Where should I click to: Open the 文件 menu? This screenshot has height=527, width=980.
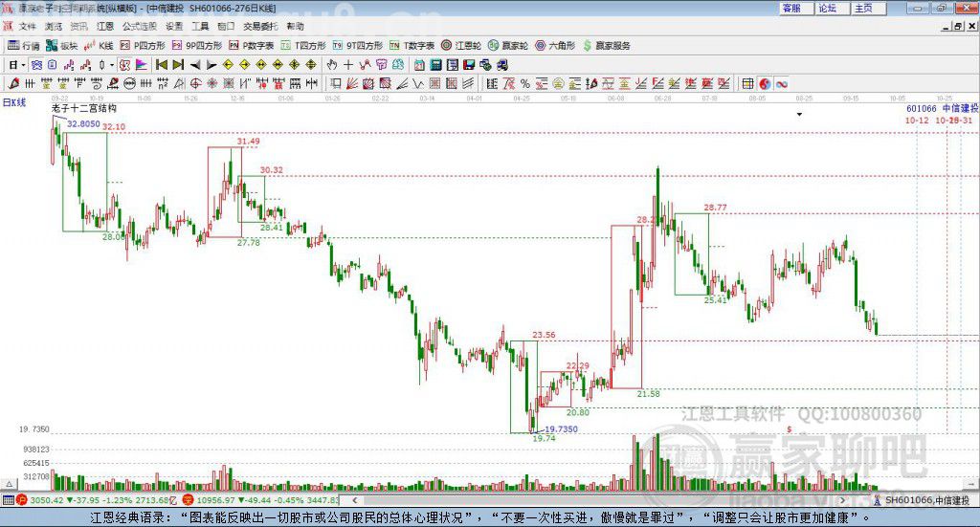pyautogui.click(x=27, y=26)
